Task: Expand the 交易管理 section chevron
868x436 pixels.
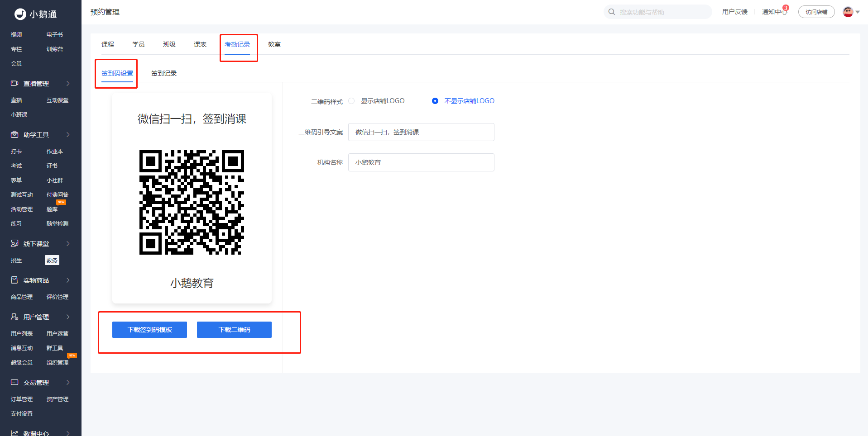Action: pyautogui.click(x=68, y=383)
